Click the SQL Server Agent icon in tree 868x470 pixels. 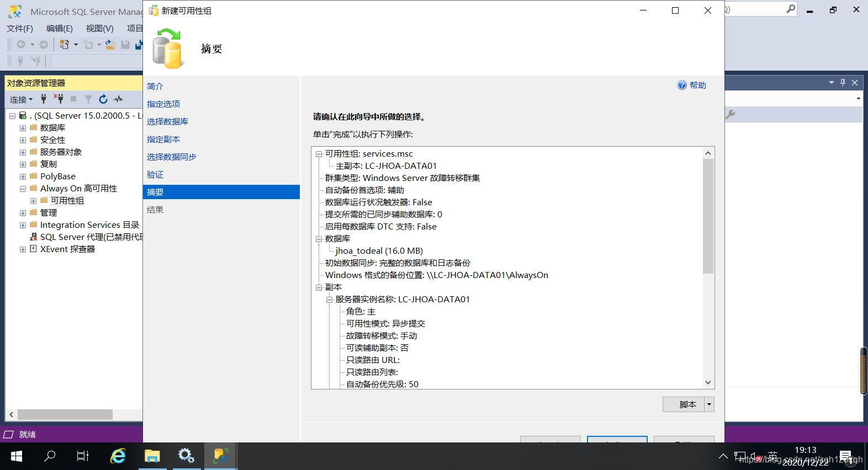pyautogui.click(x=33, y=237)
